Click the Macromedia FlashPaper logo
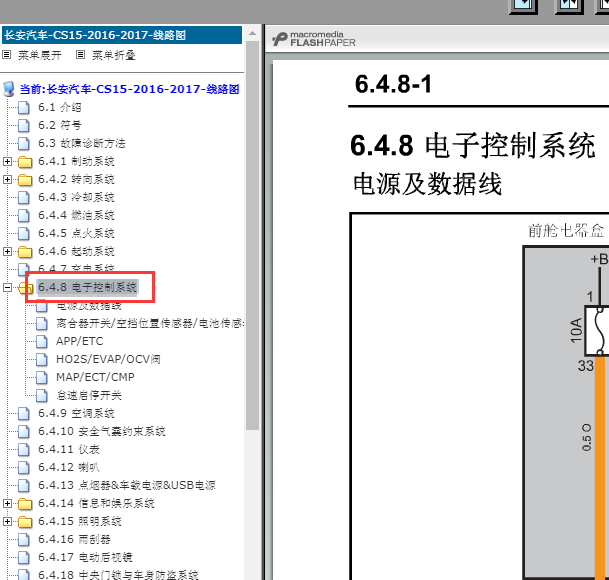609x580 pixels. (x=313, y=39)
